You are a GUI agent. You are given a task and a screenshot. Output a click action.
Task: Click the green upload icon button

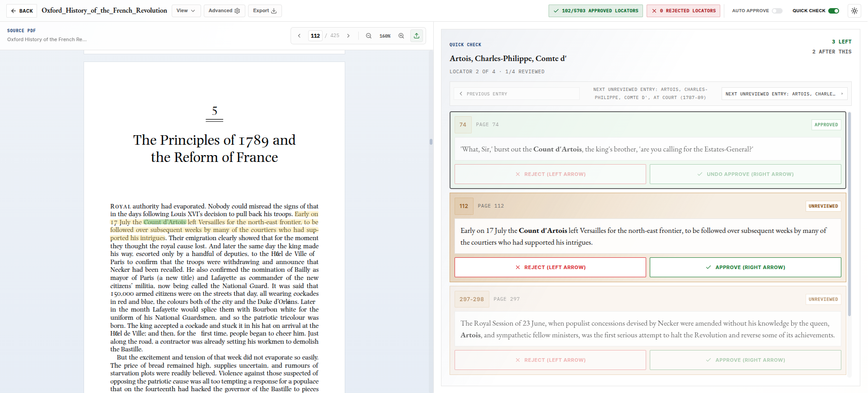coord(417,36)
